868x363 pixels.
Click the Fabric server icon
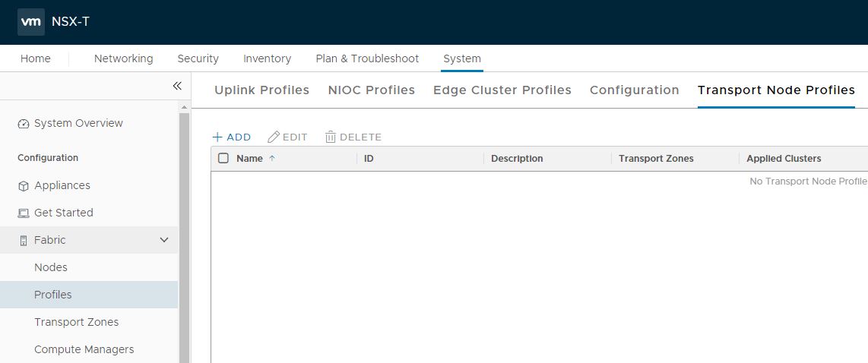click(24, 240)
